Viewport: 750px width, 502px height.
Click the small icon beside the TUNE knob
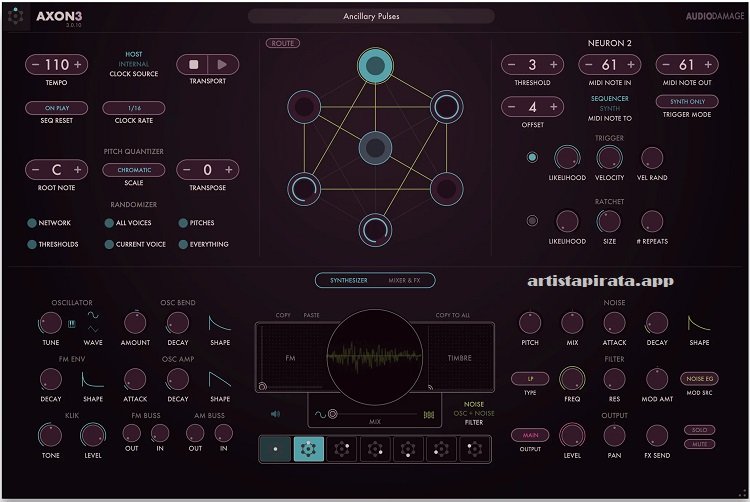click(72, 324)
